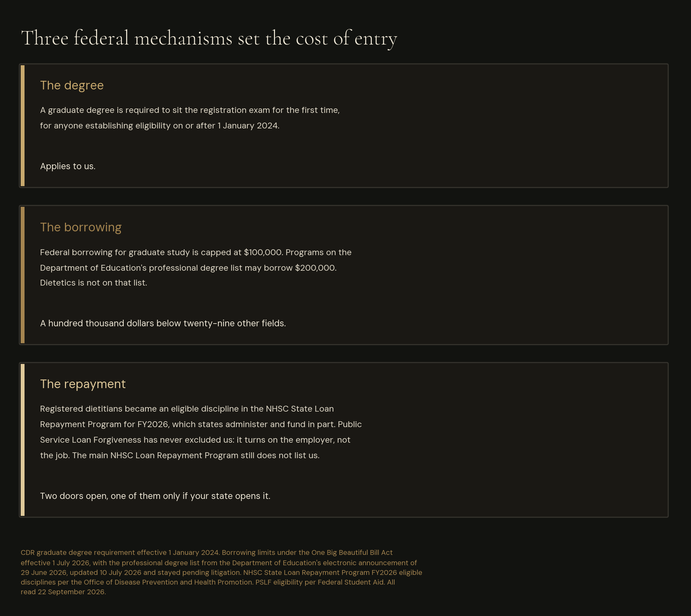Click 'A hundred thousand dollars below' summary line

[163, 323]
